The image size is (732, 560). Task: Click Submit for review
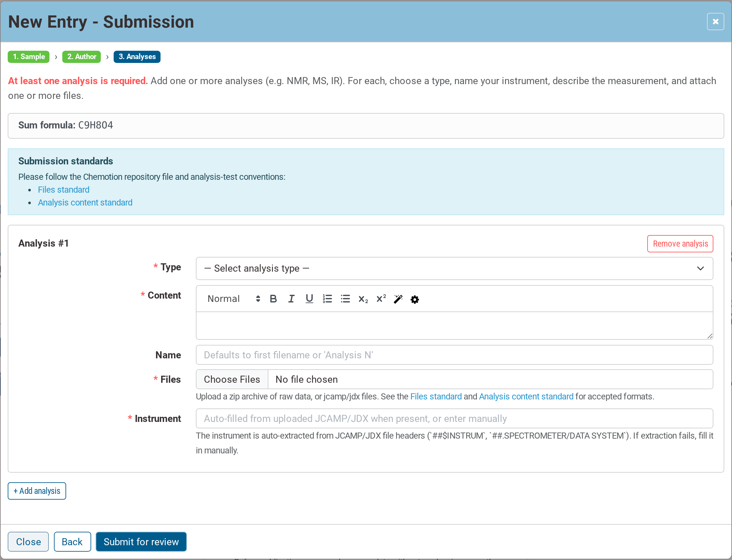point(141,542)
